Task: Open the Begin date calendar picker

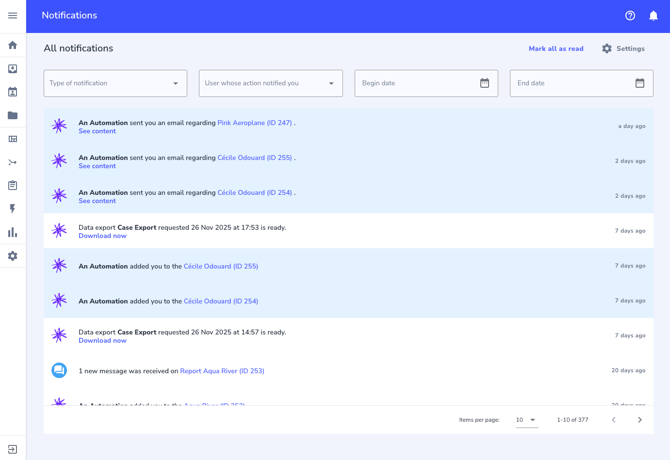Action: point(484,83)
